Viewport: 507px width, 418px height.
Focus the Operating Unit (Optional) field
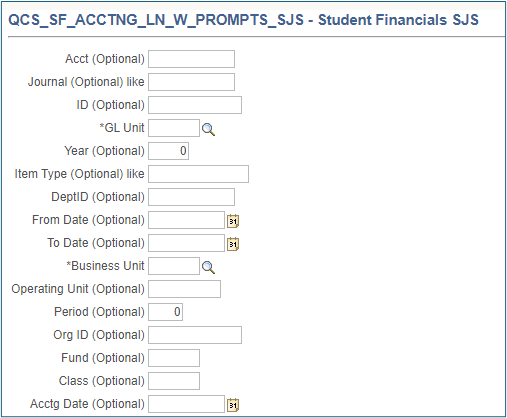click(184, 289)
